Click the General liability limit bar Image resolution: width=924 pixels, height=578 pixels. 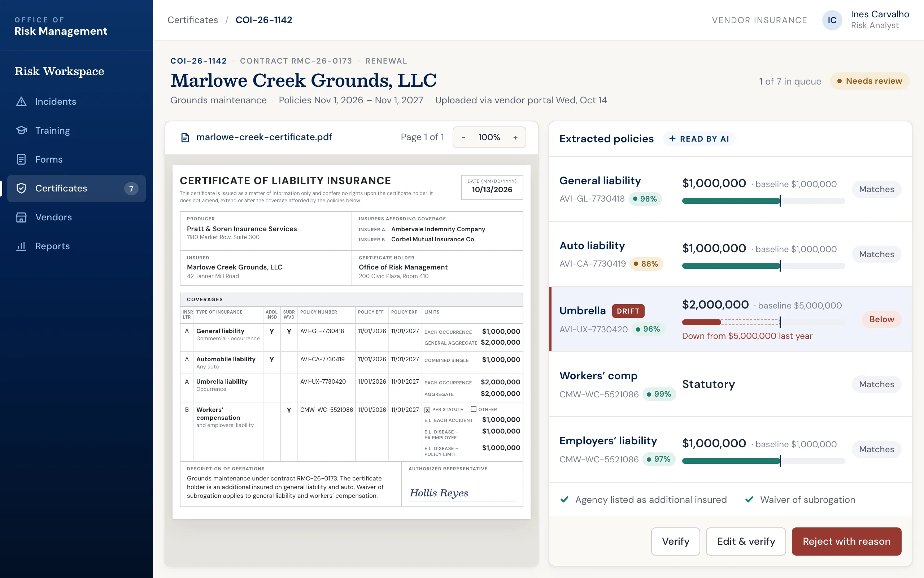[763, 201]
